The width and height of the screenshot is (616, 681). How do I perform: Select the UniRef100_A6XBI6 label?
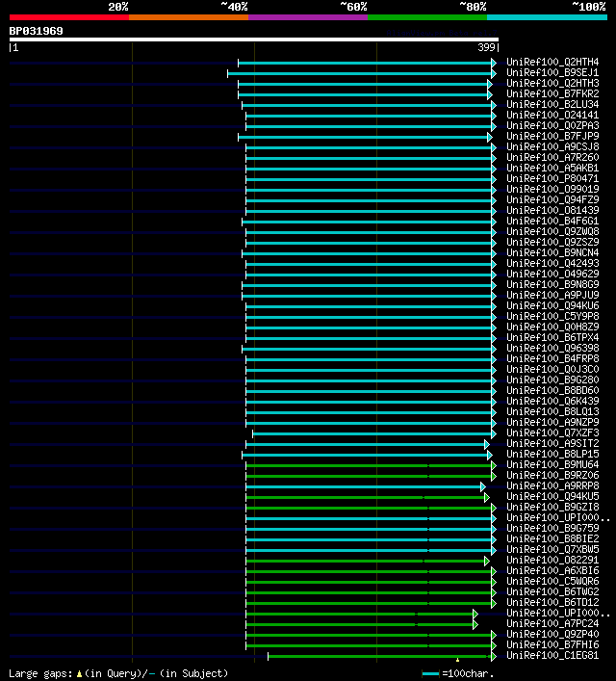(x=552, y=570)
